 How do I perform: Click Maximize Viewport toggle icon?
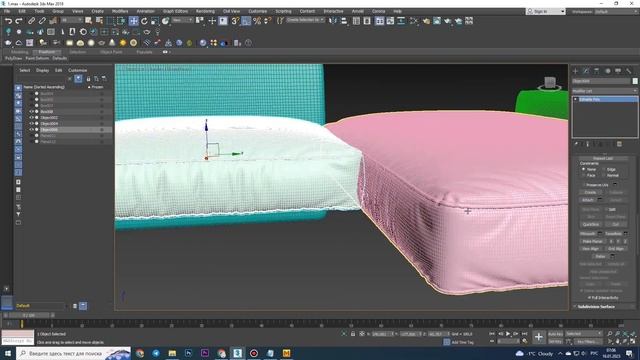(x=633, y=341)
